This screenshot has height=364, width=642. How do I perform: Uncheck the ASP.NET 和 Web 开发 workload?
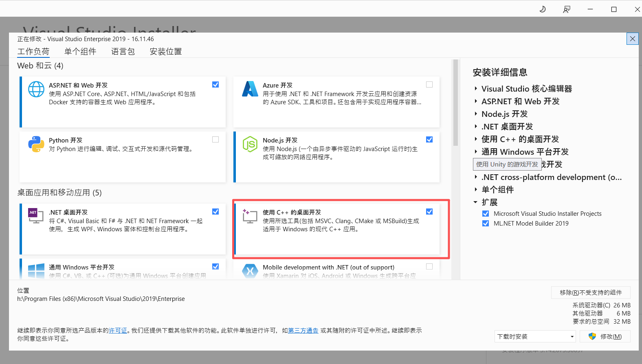point(215,85)
